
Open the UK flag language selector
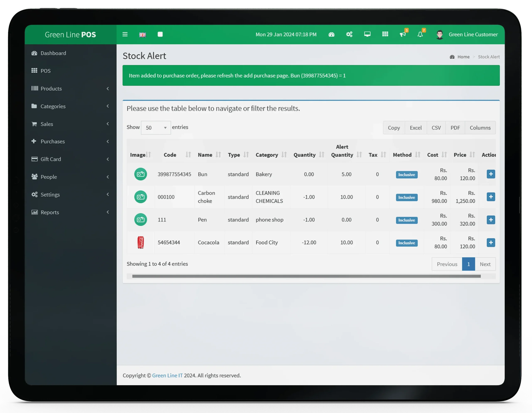143,34
